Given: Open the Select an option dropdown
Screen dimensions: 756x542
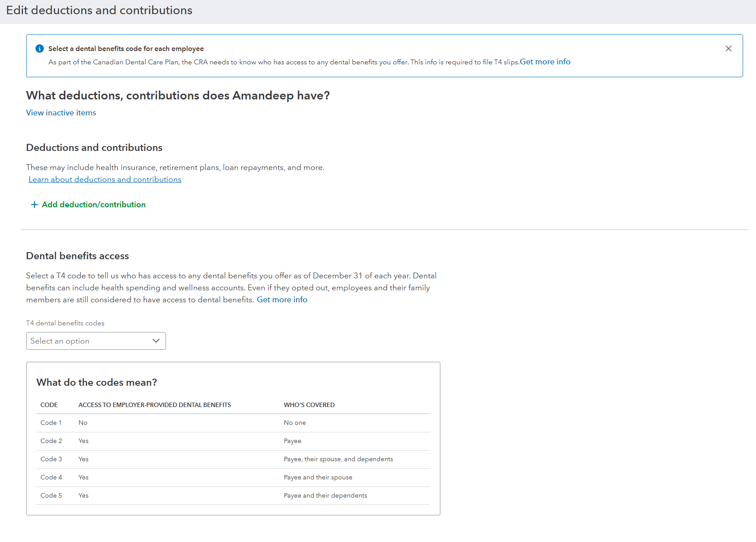Looking at the screenshot, I should tap(89, 341).
